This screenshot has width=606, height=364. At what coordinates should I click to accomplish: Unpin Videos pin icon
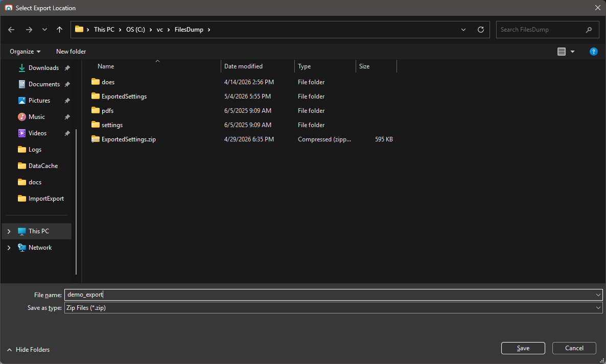click(x=67, y=133)
